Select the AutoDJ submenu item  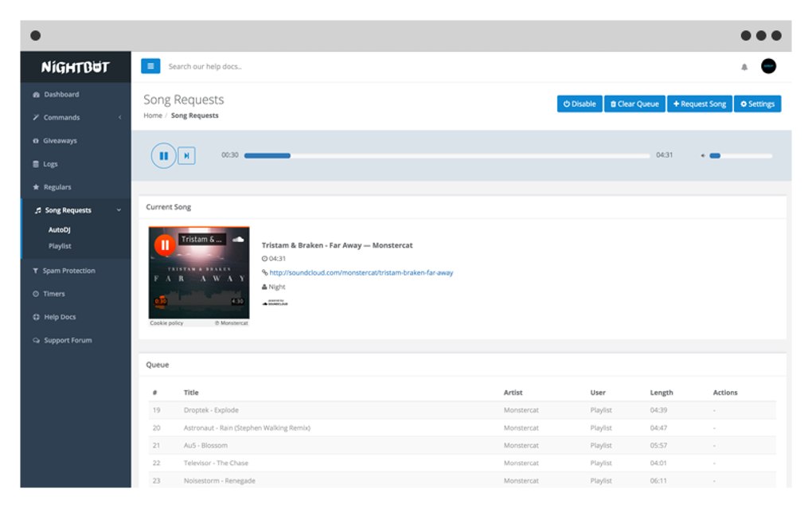pyautogui.click(x=60, y=230)
